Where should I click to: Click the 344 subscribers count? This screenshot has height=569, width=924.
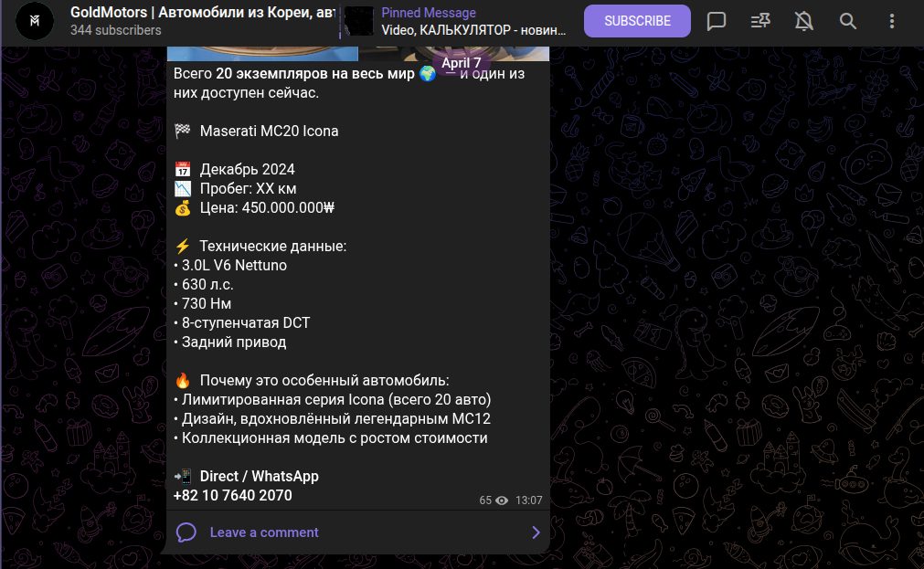coord(115,30)
